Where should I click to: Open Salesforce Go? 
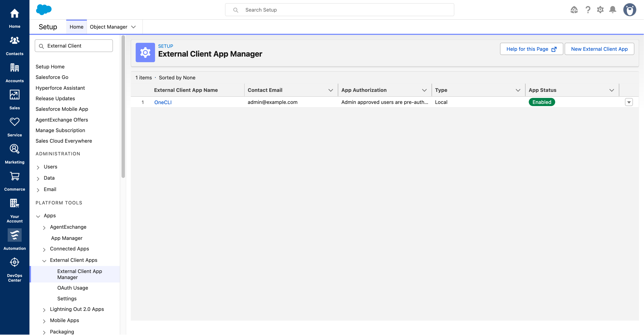tap(52, 77)
